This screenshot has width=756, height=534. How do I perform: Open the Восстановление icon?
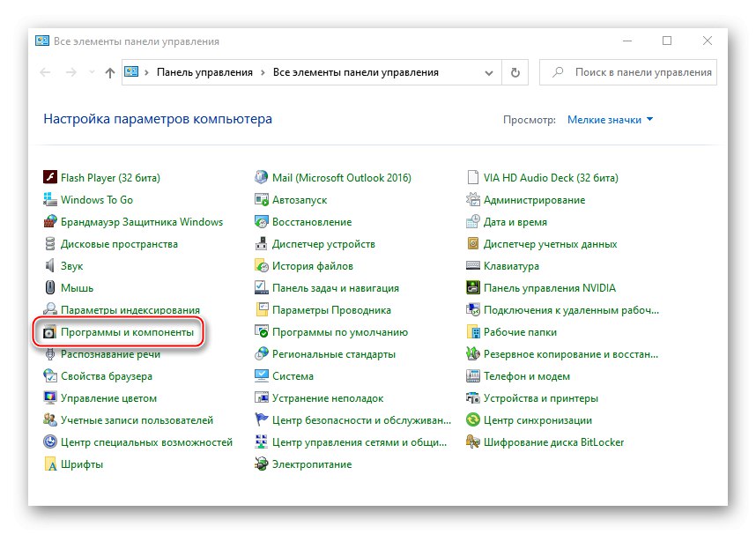point(262,222)
